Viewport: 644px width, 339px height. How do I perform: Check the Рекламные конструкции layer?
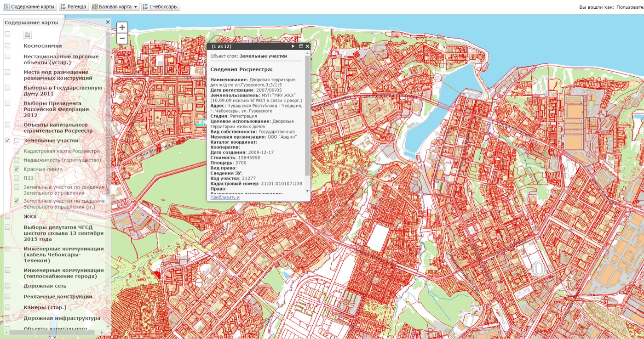pyautogui.click(x=7, y=296)
